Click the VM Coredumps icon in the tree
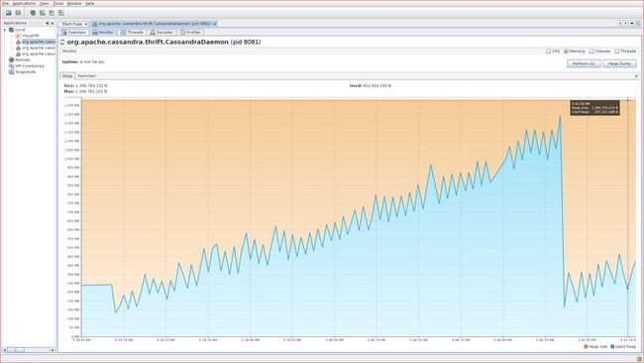The width and height of the screenshot is (644, 363). pyautogui.click(x=12, y=65)
